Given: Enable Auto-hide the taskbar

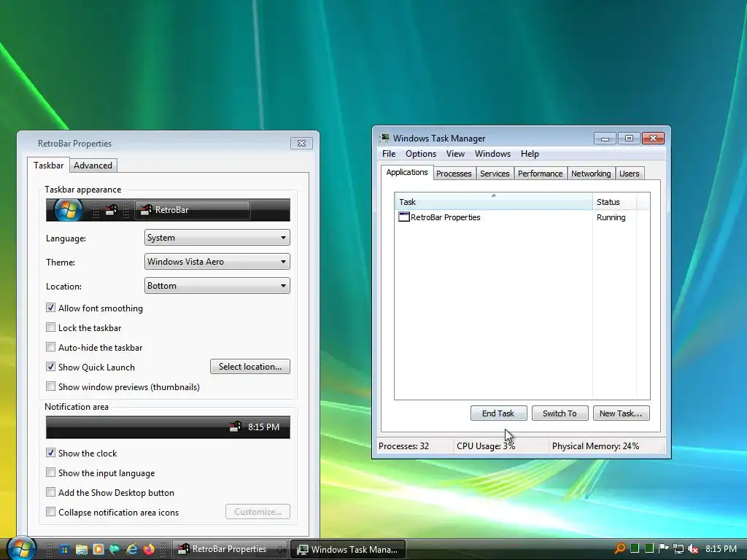Looking at the screenshot, I should click(50, 347).
